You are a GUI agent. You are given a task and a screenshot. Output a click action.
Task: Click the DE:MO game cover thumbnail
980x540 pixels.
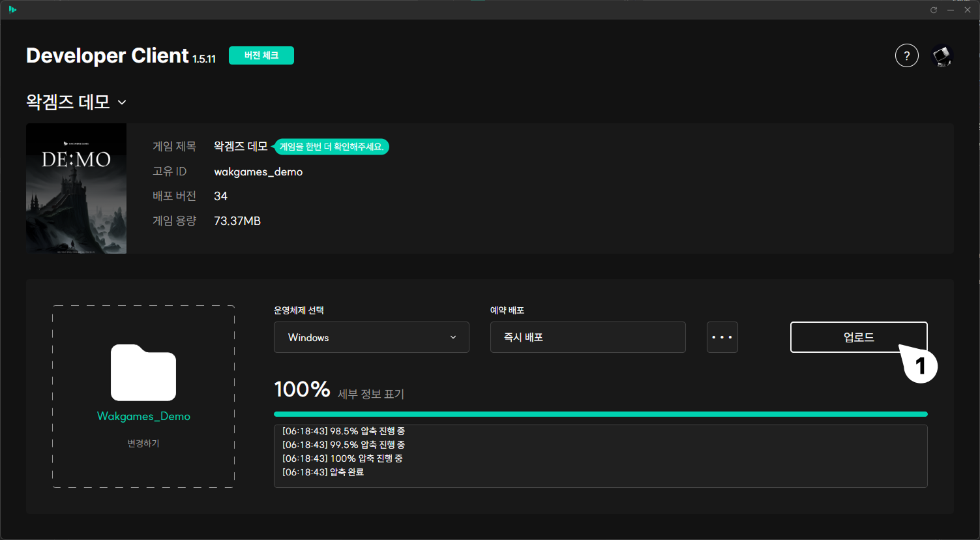click(x=76, y=188)
